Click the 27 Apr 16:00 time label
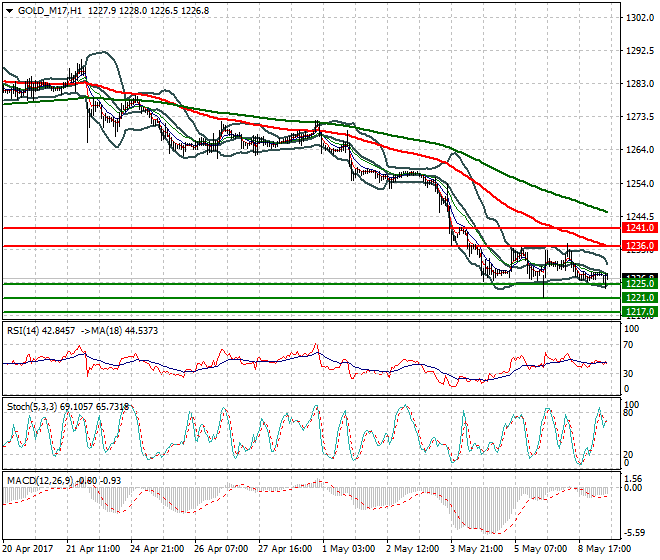Screen dimensions: 660x560 point(285,549)
